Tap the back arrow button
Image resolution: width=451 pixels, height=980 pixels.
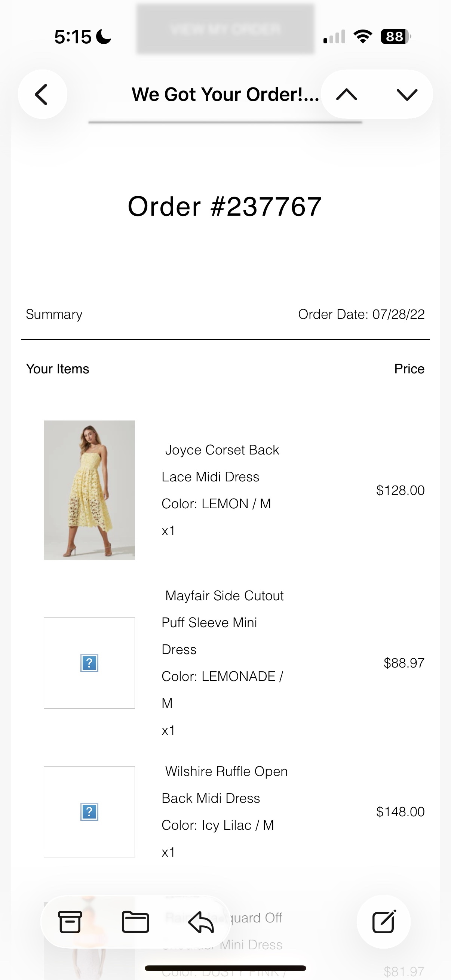pos(42,94)
